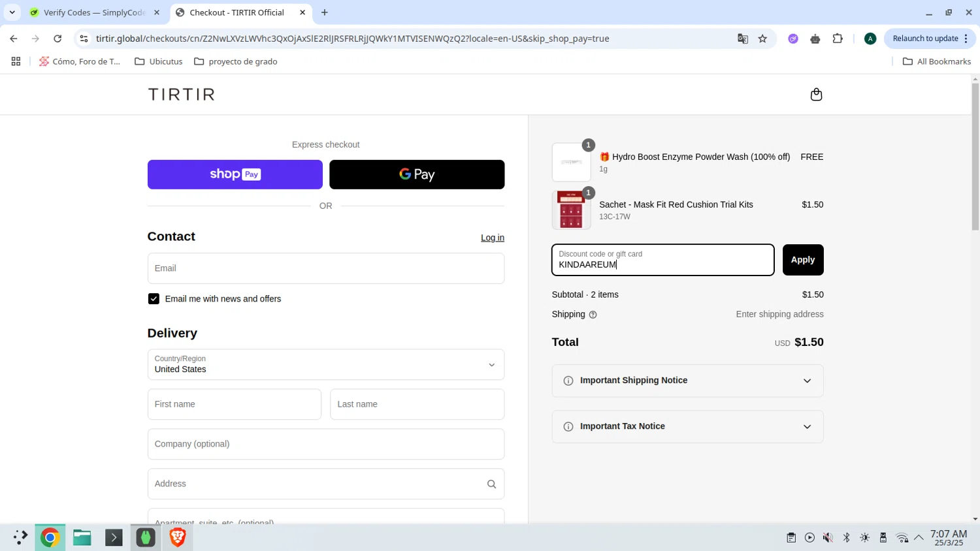
Task: Click the Log in link
Action: [493, 238]
